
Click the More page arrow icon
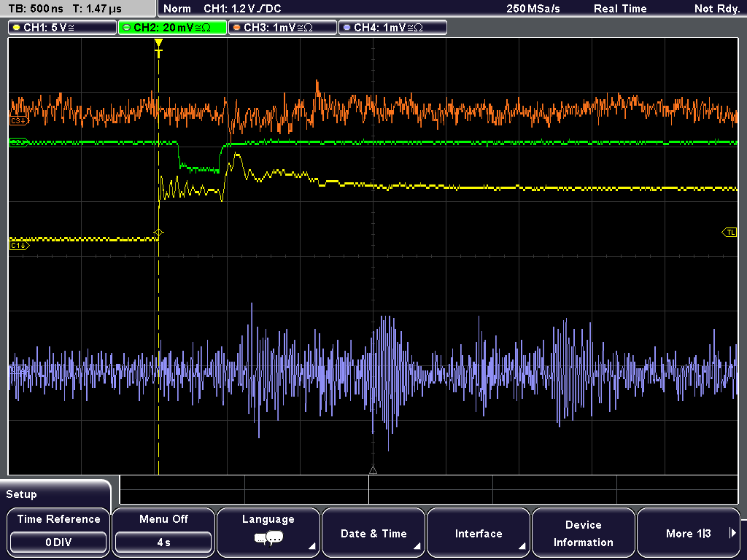coord(732,533)
